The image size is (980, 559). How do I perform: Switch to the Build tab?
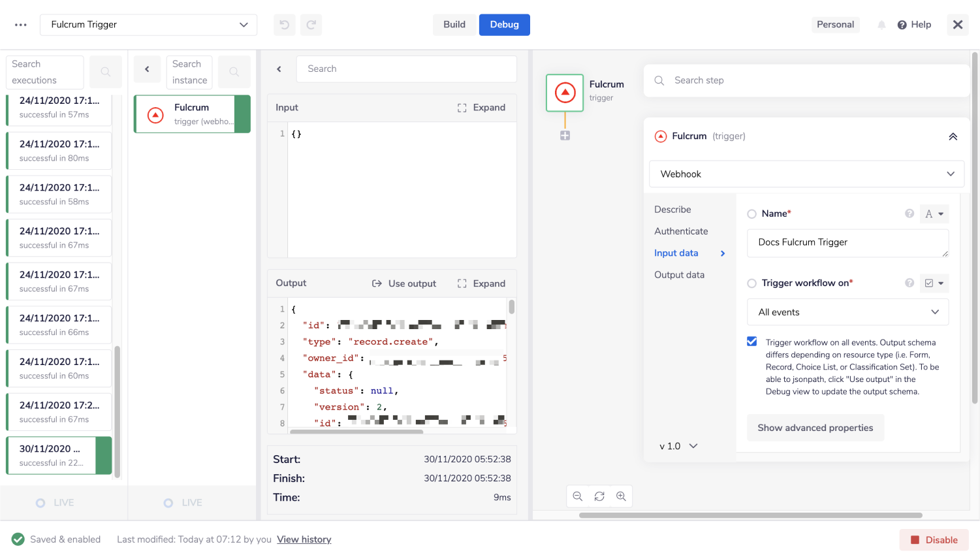454,25
